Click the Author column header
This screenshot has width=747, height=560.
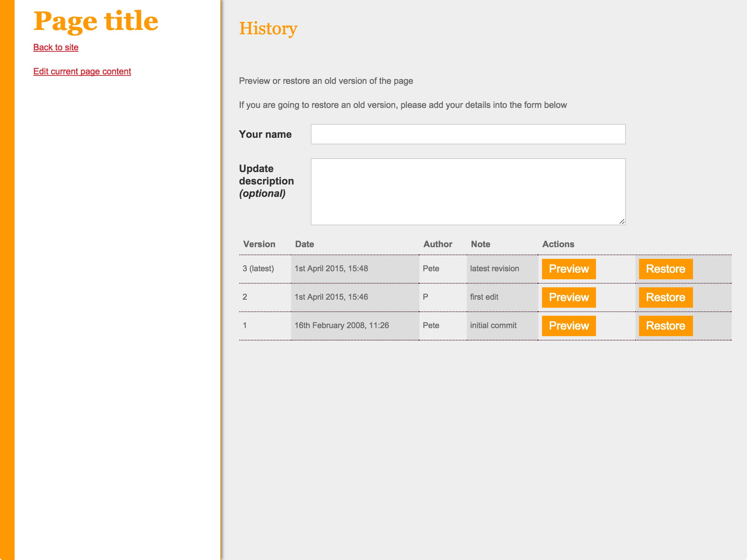pos(438,244)
